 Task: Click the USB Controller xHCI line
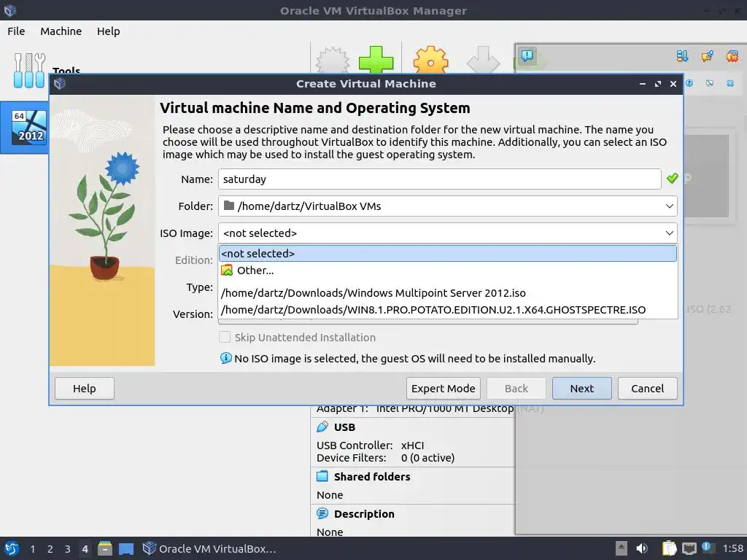click(370, 446)
